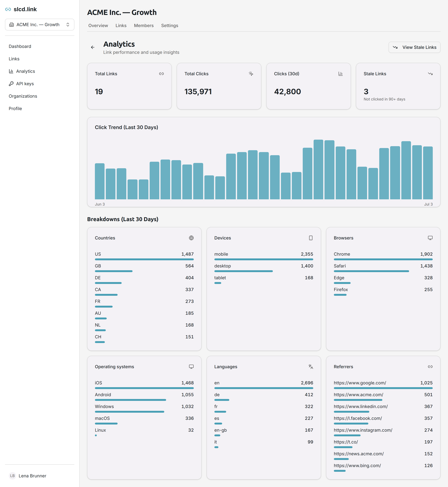Select the tallest bar in Click Trend chart

(x=318, y=169)
